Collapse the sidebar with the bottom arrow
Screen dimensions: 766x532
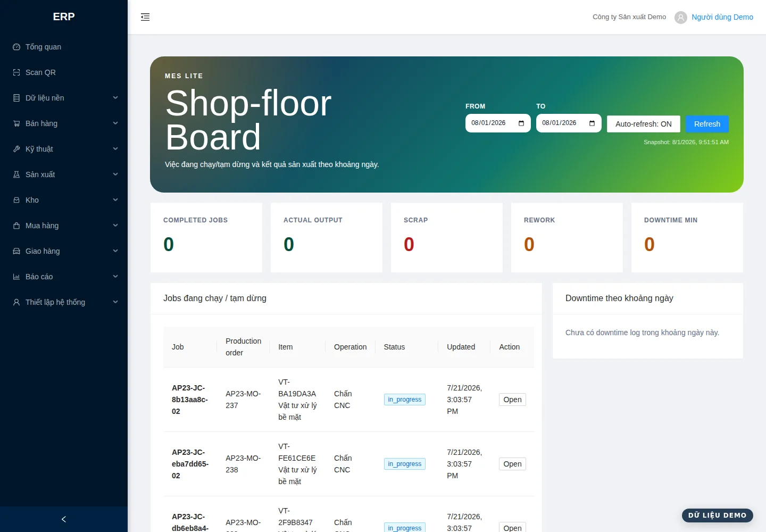coord(64,519)
